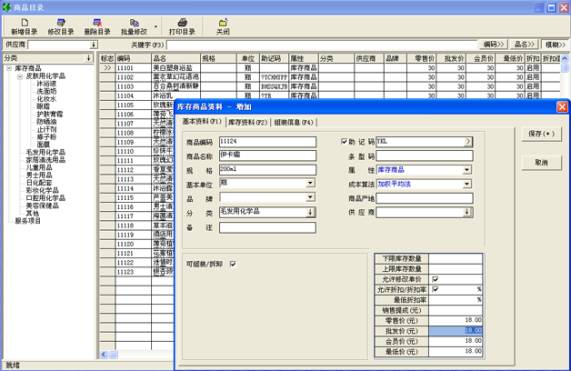Select 服务项目 in the category tree

coord(28,221)
